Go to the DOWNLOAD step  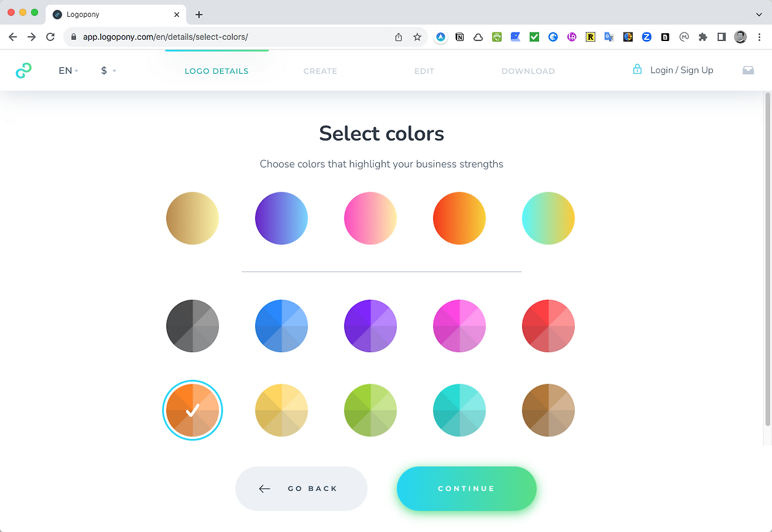coord(528,71)
